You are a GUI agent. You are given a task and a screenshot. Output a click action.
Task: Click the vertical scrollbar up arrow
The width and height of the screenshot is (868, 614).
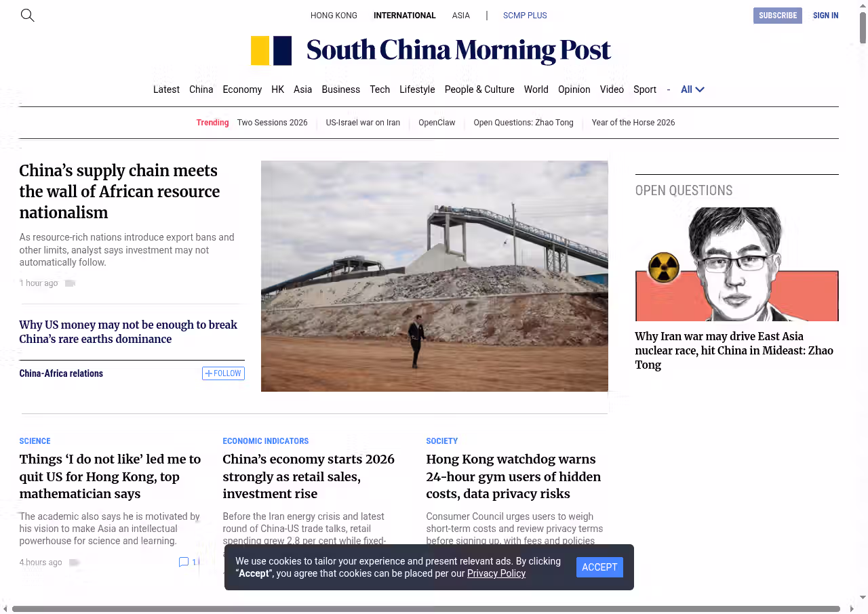(863, 5)
